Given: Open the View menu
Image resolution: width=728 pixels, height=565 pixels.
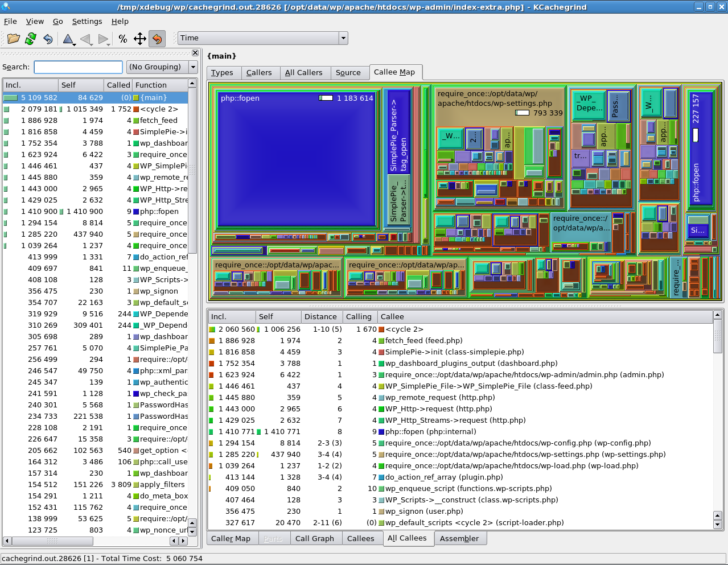Looking at the screenshot, I should tap(35, 21).
